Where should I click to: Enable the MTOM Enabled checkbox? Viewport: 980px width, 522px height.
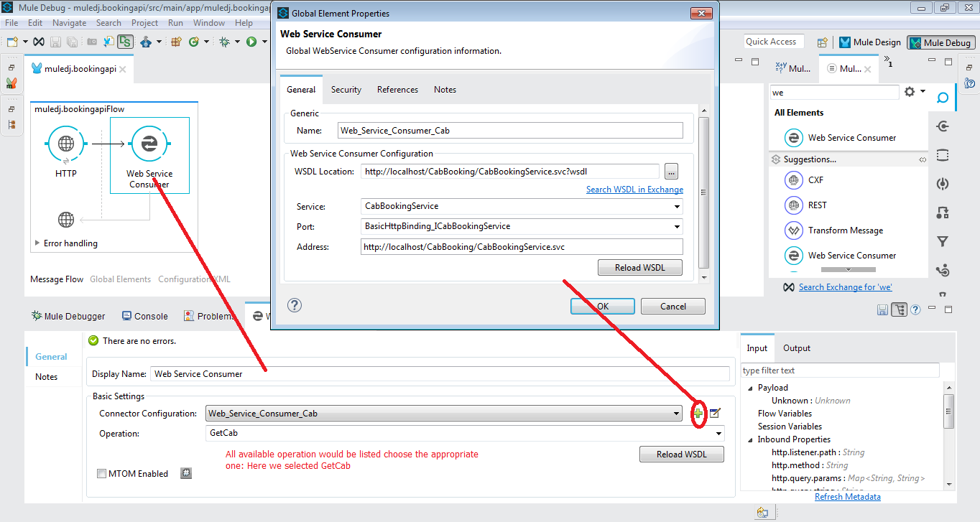pyautogui.click(x=101, y=473)
